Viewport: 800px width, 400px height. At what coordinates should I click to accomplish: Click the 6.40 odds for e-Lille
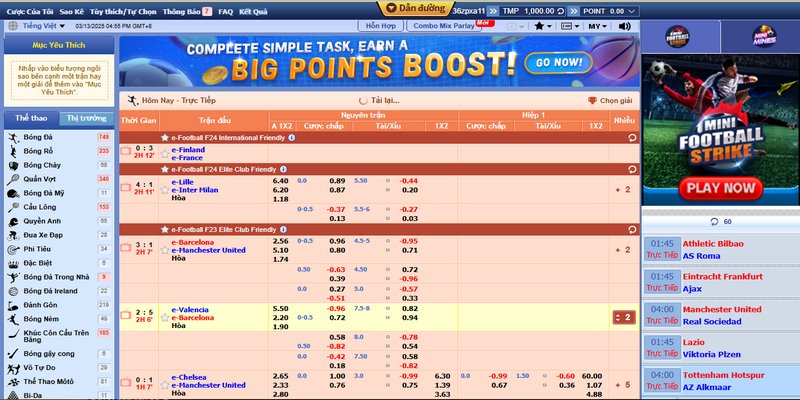click(x=280, y=181)
